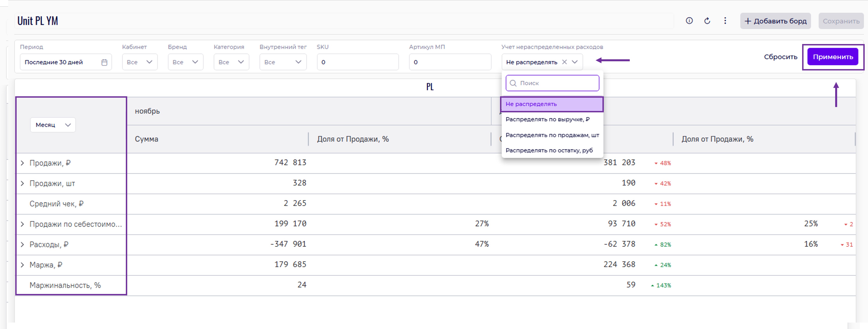868x329 pixels.
Task: Expand the Продажи, ₽ row
Action: [22, 163]
